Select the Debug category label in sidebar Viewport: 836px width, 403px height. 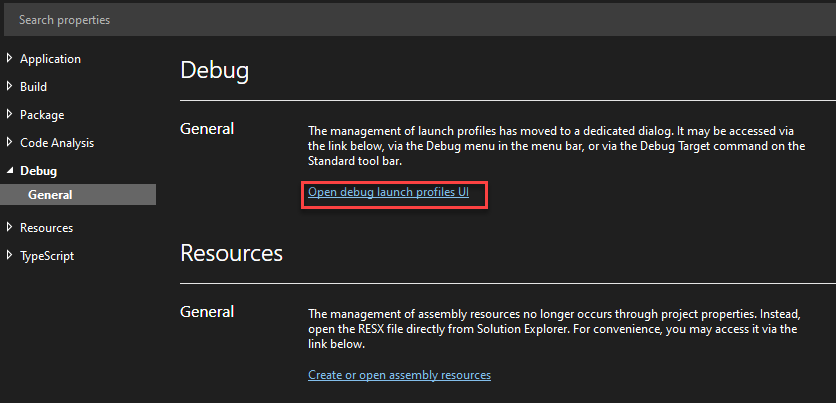point(38,171)
